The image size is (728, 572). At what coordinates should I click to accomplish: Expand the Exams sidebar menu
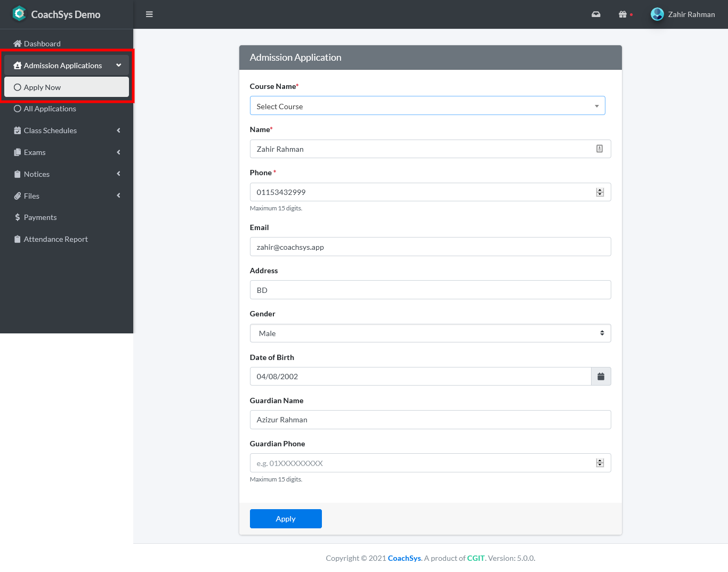pos(35,152)
